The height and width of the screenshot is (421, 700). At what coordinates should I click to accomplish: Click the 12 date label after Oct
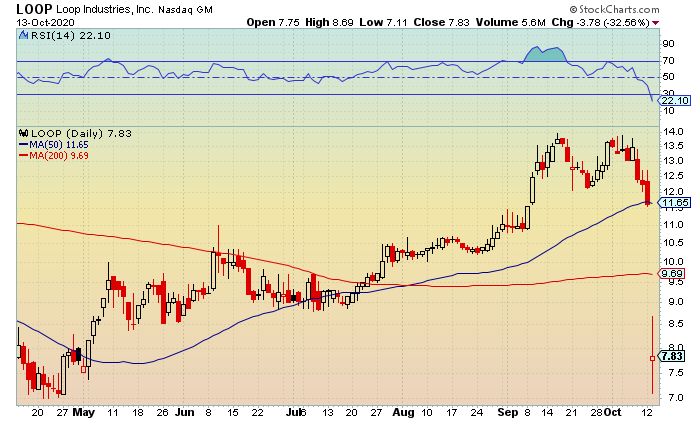(x=646, y=413)
